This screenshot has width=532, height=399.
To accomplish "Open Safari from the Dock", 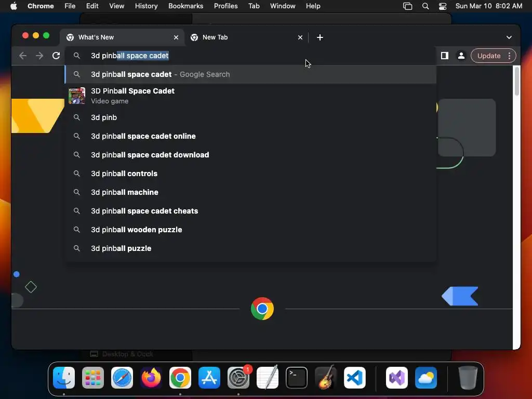I will click(x=122, y=378).
